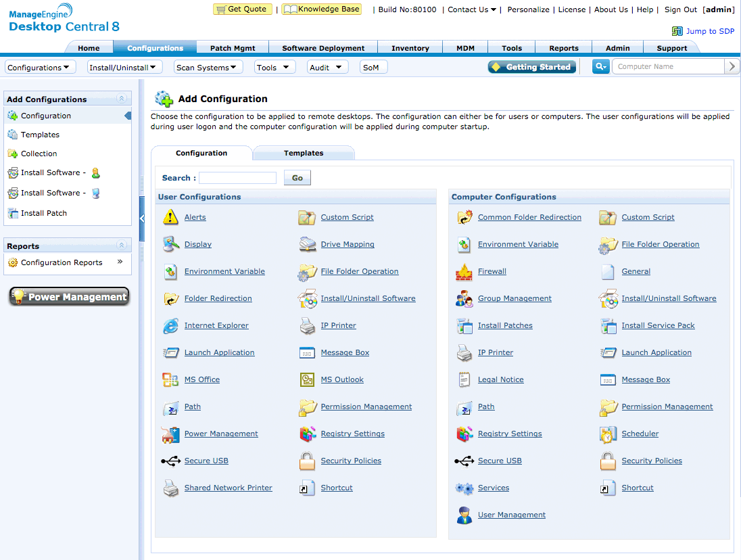This screenshot has width=741, height=560.
Task: Select Collection in the left sidebar
Action: click(x=39, y=154)
